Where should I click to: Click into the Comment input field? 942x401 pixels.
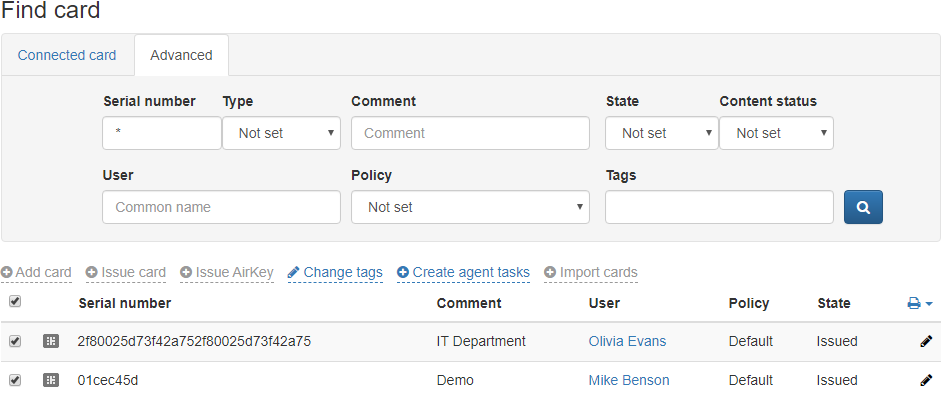470,133
